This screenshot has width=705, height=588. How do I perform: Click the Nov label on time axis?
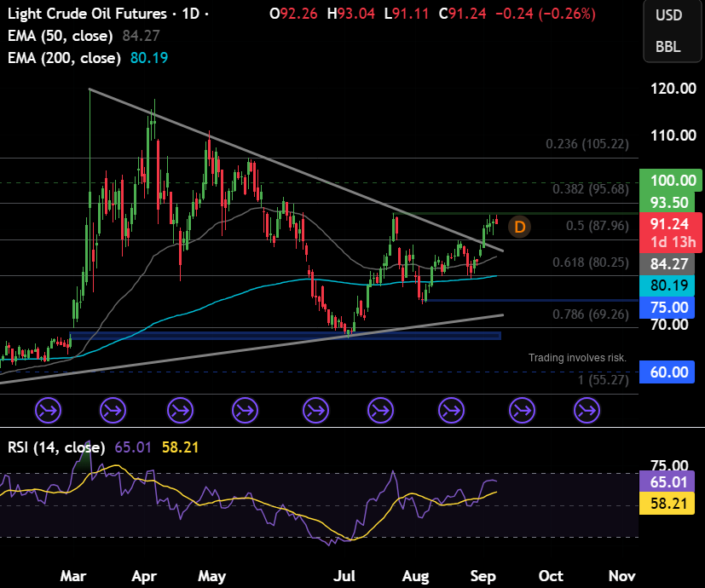pos(621,576)
